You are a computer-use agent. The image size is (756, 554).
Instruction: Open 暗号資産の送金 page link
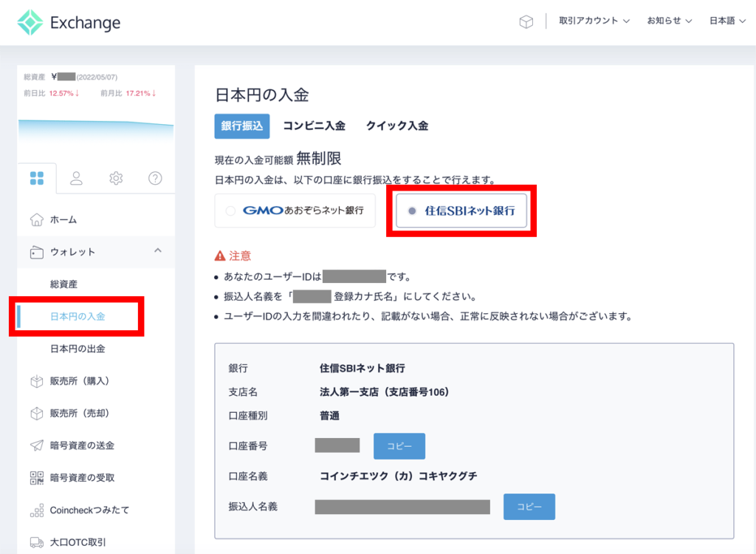[x=83, y=445]
